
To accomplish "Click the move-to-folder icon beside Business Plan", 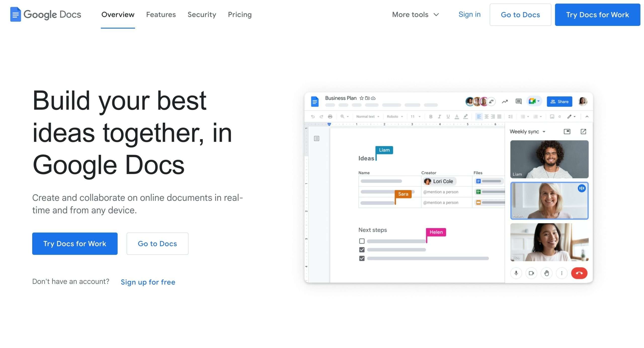I will pos(367,98).
